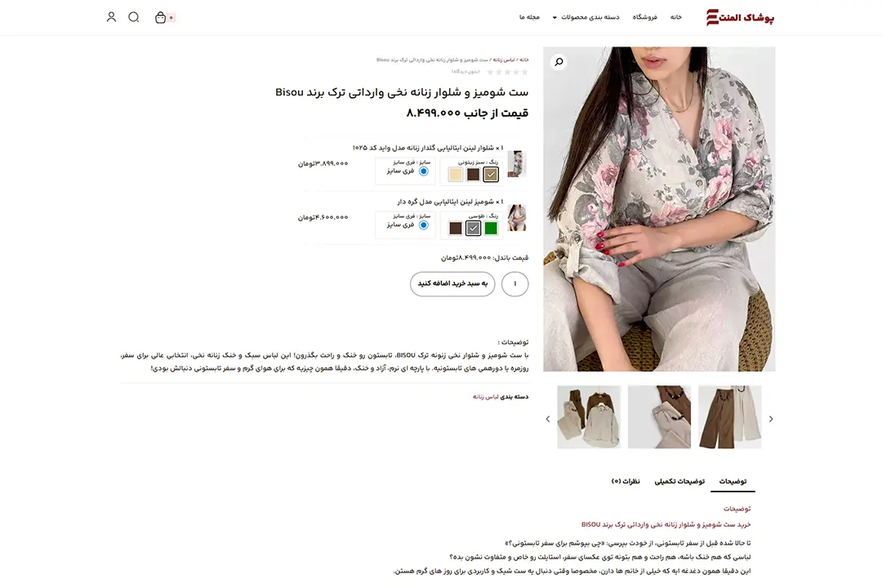Click the quantity input field
Screen dimensions: 882x588
pos(514,283)
